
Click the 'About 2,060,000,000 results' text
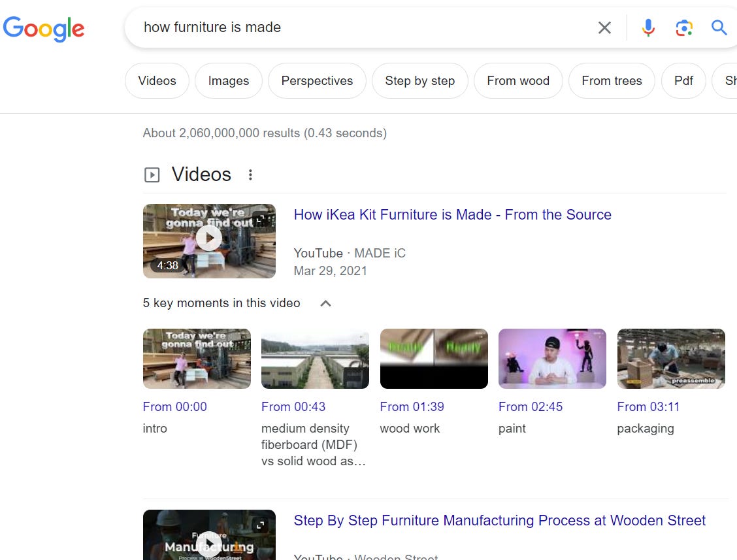point(265,133)
